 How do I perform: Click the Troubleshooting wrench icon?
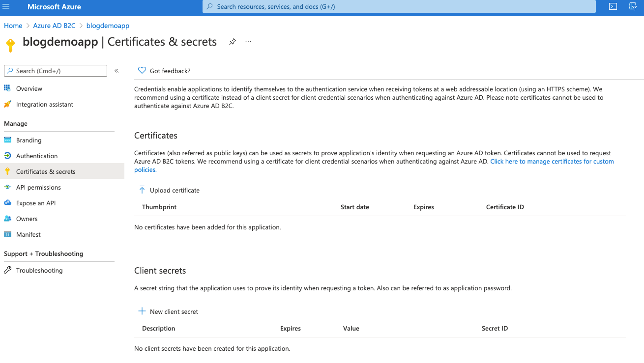click(x=7, y=270)
